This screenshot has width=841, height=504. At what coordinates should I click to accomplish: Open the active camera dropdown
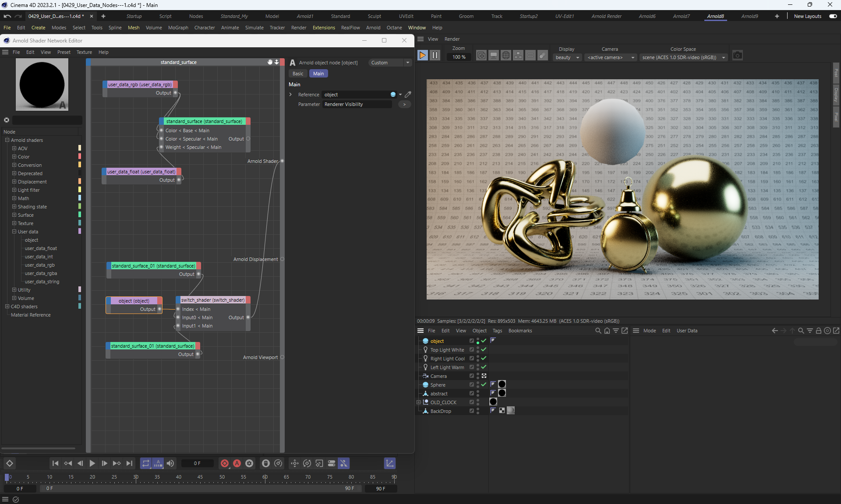[611, 57]
